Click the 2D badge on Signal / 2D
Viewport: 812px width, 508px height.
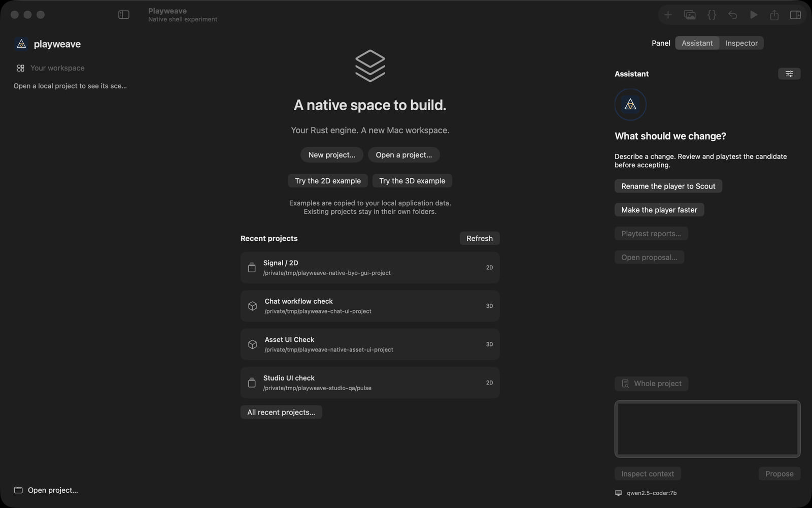(x=489, y=267)
